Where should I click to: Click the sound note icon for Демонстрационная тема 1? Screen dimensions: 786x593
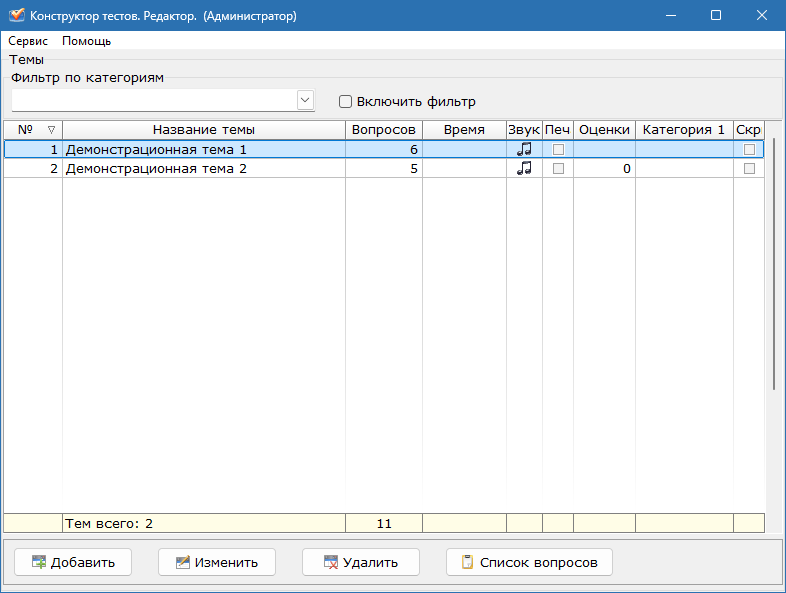coord(524,149)
